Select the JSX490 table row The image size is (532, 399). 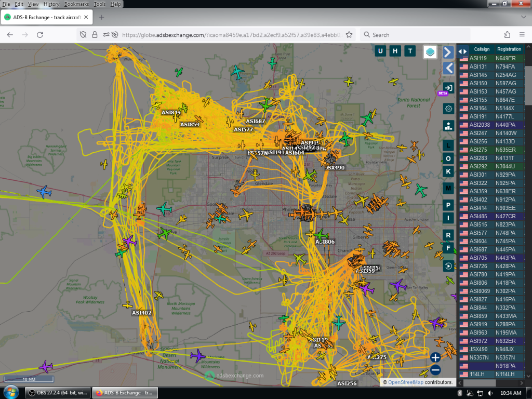click(491, 349)
